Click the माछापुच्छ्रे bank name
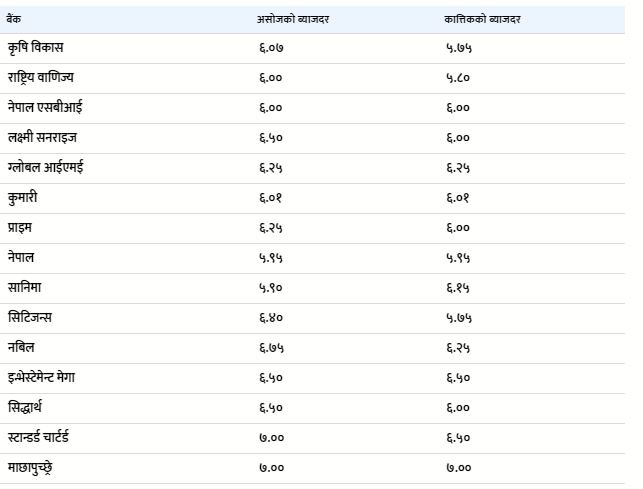 pos(30,468)
